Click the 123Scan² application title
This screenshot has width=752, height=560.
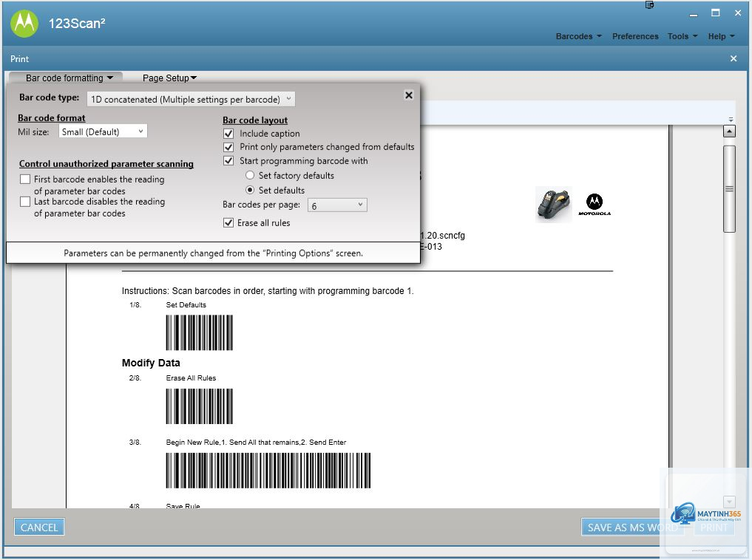[77, 23]
